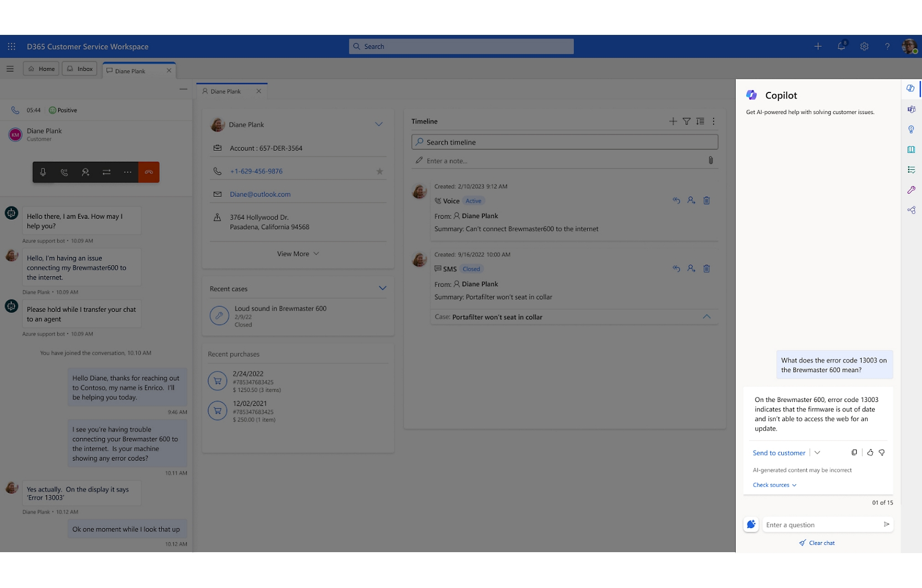
Task: Filter the timeline records
Action: pos(687,121)
